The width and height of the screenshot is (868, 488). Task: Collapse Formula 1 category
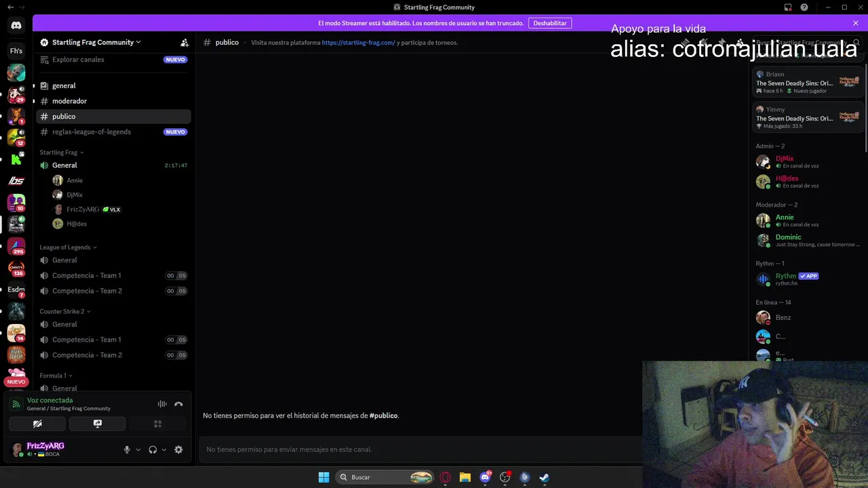point(56,375)
